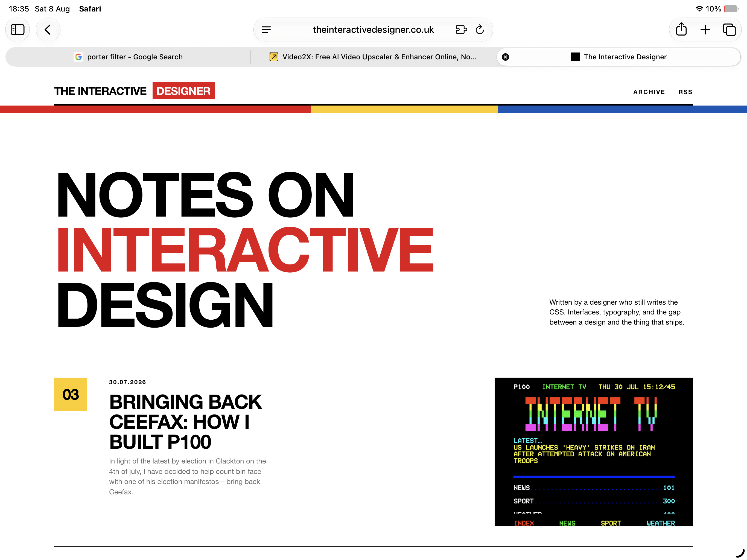Toggle the Safari sidebar

tap(17, 30)
